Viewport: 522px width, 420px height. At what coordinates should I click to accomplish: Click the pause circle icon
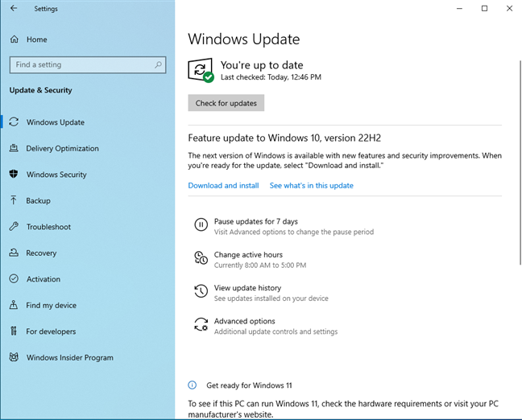click(201, 224)
